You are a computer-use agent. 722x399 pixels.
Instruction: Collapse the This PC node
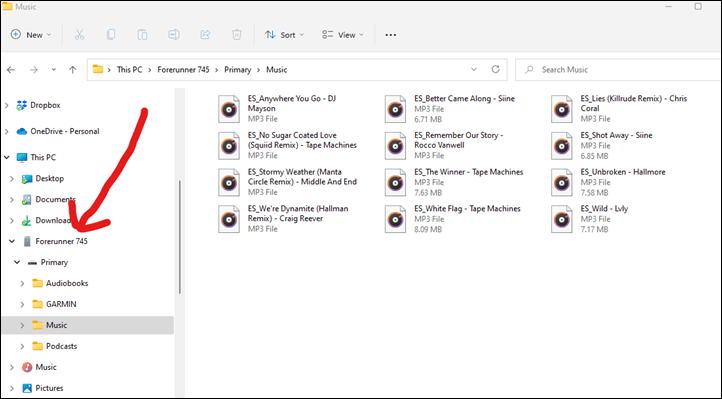tap(7, 157)
